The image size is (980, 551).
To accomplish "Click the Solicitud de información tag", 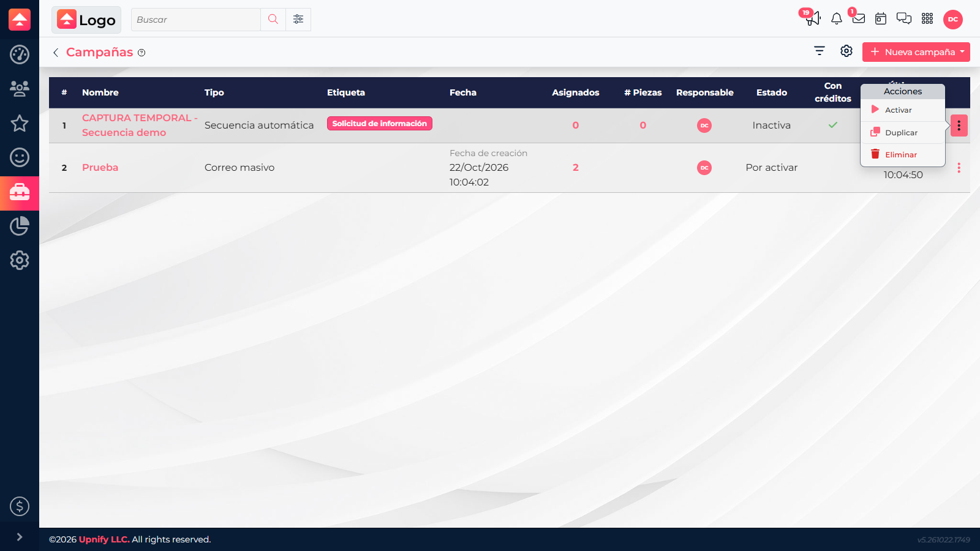I will (380, 124).
